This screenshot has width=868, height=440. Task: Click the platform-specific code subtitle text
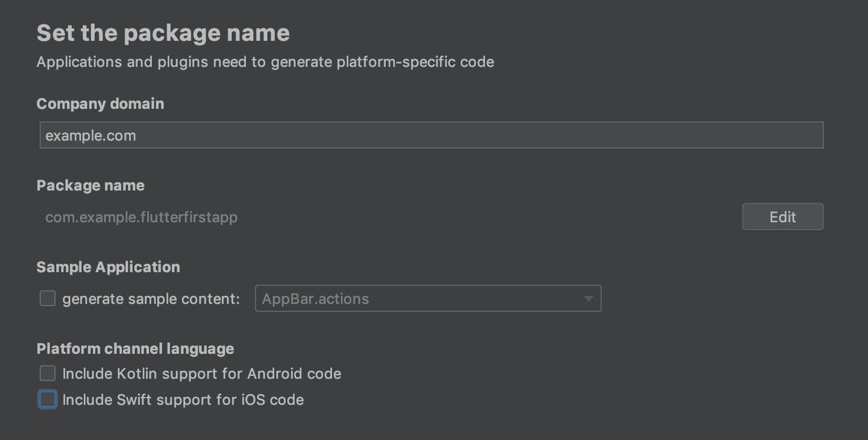pyautogui.click(x=265, y=62)
